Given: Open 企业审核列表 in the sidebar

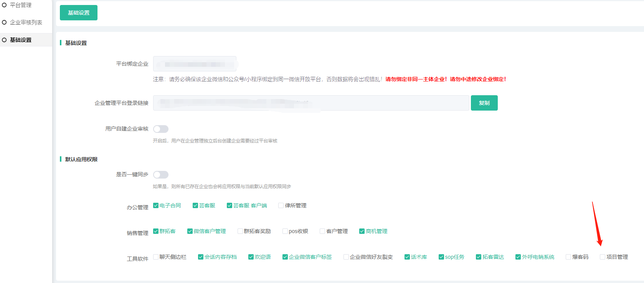Looking at the screenshot, I should pos(26,22).
